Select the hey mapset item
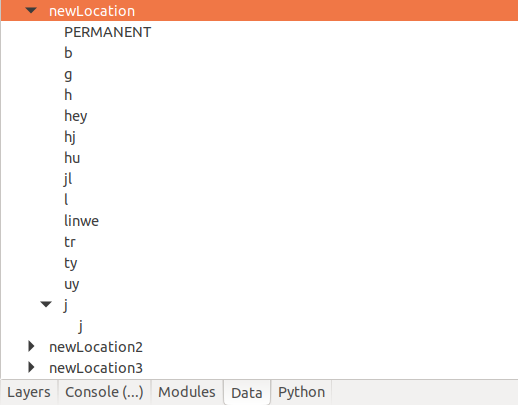The image size is (518, 405). (x=76, y=116)
